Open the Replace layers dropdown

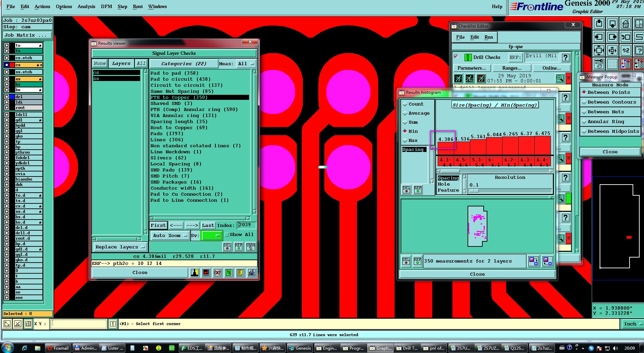pos(120,247)
